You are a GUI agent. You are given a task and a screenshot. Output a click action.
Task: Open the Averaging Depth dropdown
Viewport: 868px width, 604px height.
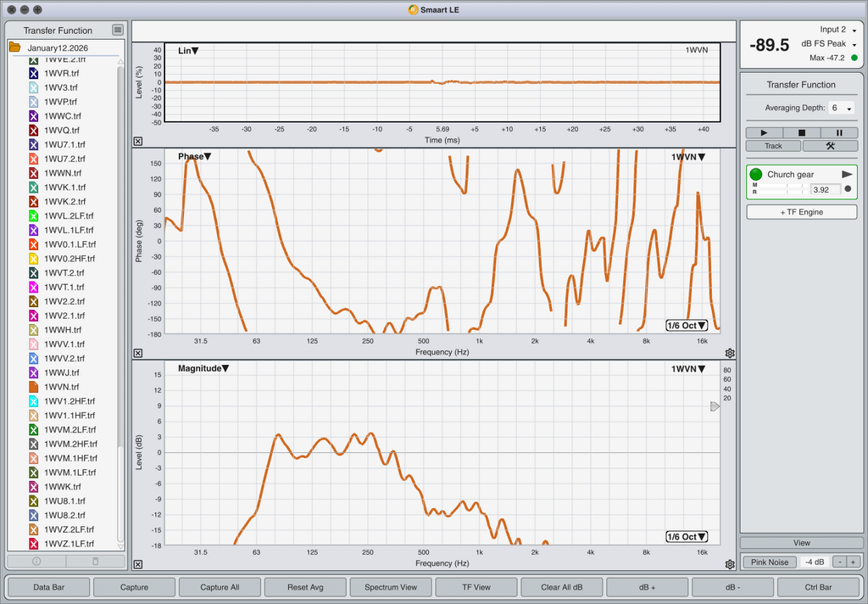[841, 109]
